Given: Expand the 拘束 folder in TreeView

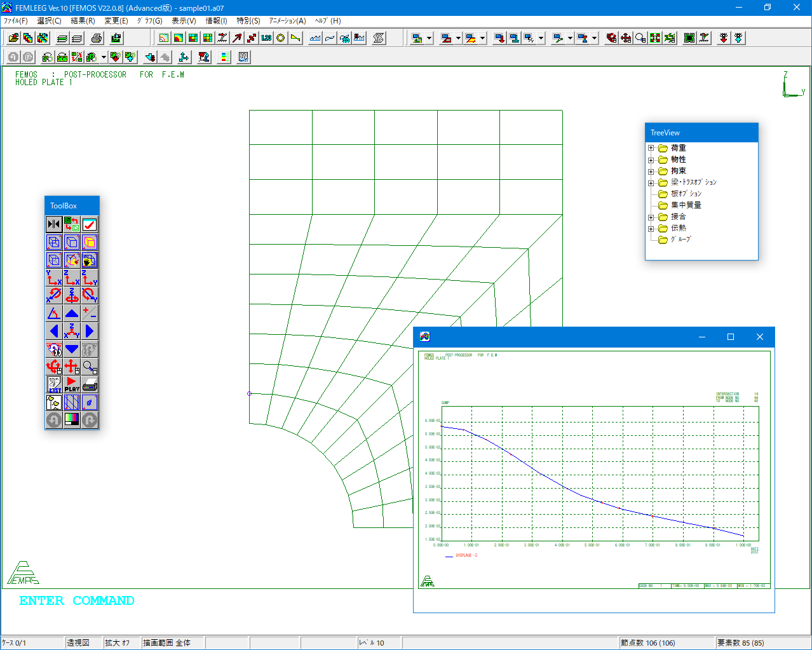Looking at the screenshot, I should (651, 172).
